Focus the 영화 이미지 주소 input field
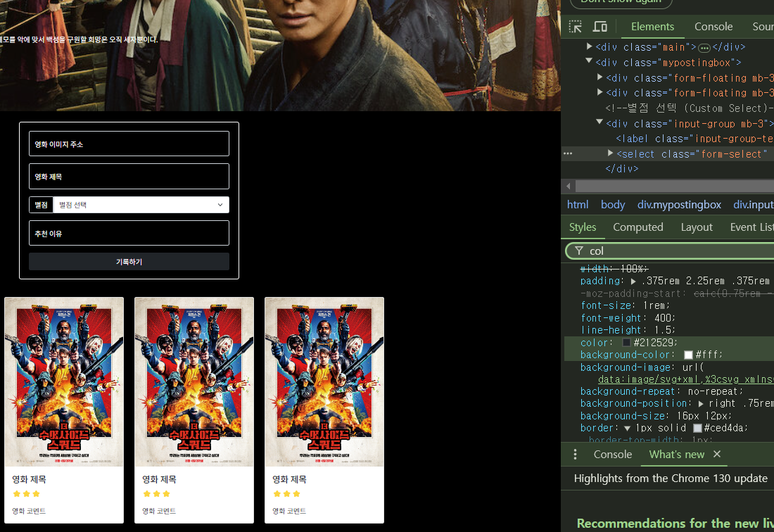Viewport: 774px width, 532px height. (129, 144)
